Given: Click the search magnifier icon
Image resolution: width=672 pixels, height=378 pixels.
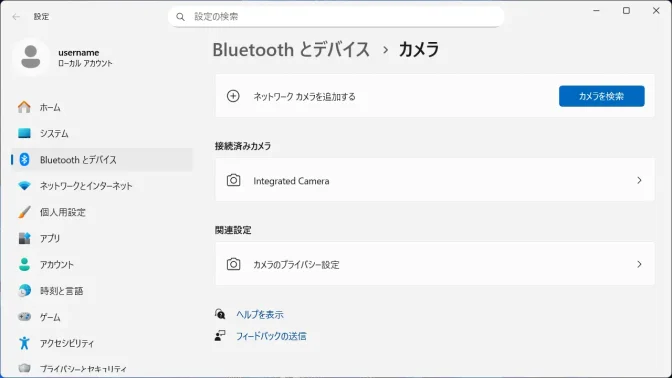Looking at the screenshot, I should pyautogui.click(x=180, y=17).
